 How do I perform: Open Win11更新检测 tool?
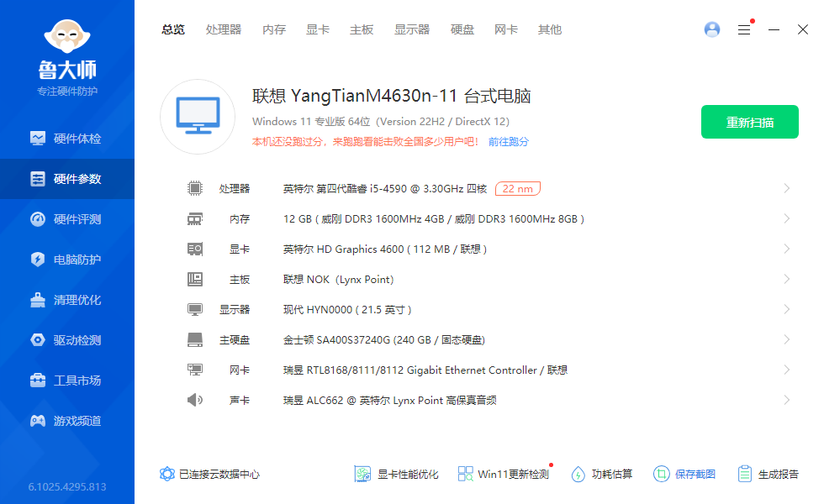click(x=504, y=474)
